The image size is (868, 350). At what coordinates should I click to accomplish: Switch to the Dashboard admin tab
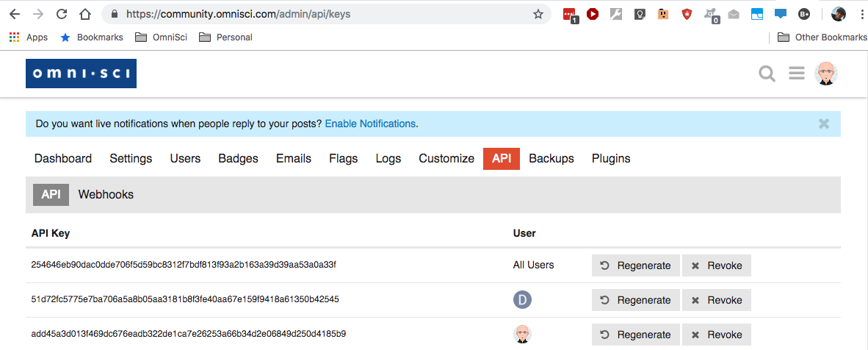[63, 159]
